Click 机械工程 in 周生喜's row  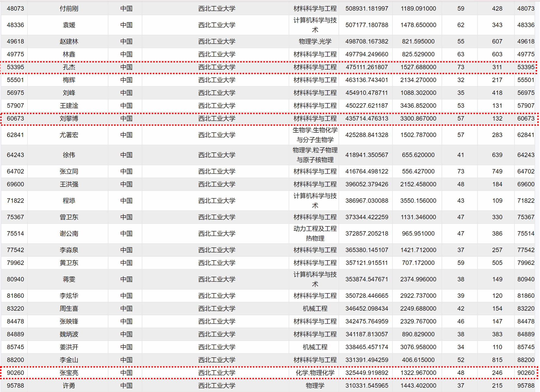[315, 309]
